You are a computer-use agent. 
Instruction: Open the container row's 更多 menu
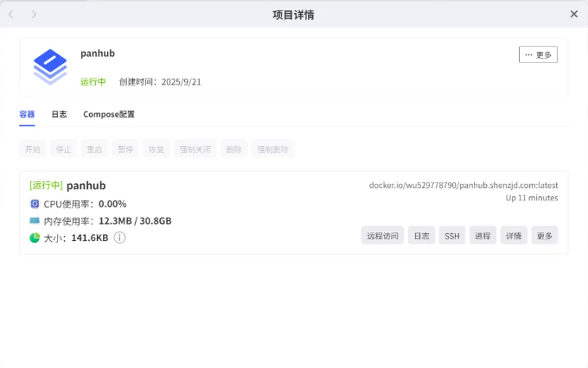coord(545,235)
